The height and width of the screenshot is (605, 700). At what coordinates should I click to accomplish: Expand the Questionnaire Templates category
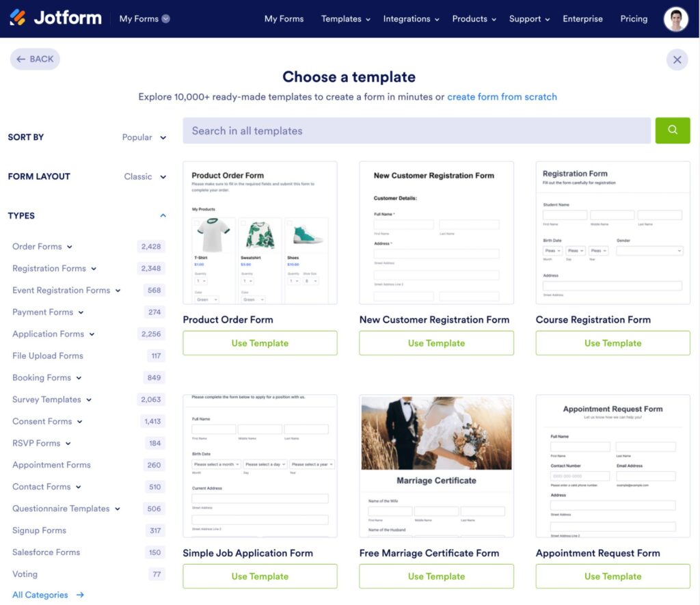[x=118, y=509]
